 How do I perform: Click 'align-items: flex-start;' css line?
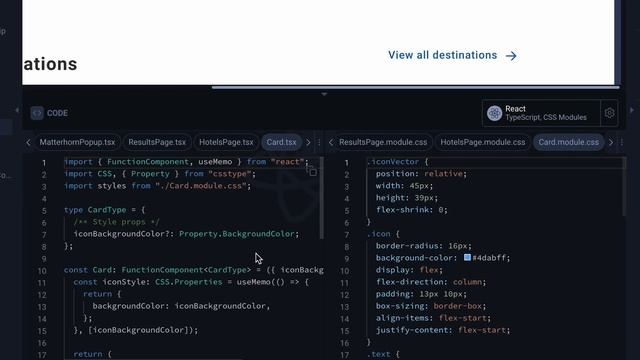pos(433,318)
